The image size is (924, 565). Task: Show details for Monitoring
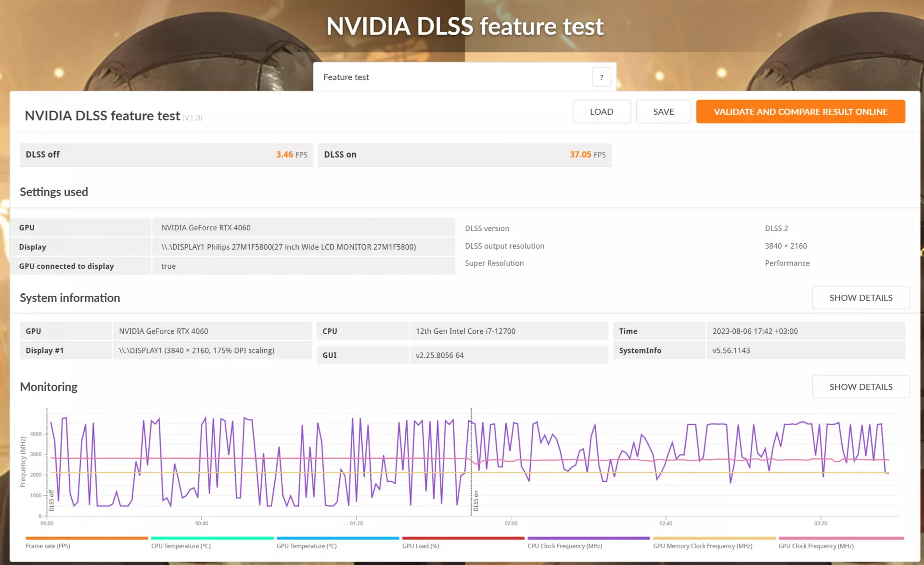(860, 387)
